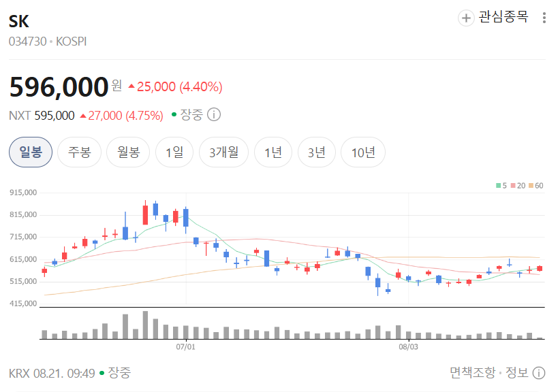This screenshot has width=560, height=392.
Task: Show the 3개월 three-month chart
Action: (x=223, y=152)
